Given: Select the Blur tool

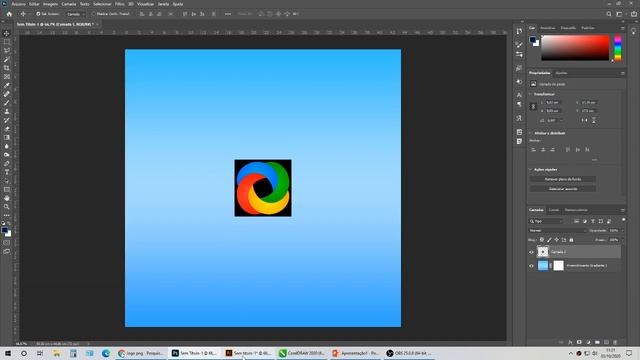Looking at the screenshot, I should tap(7, 146).
